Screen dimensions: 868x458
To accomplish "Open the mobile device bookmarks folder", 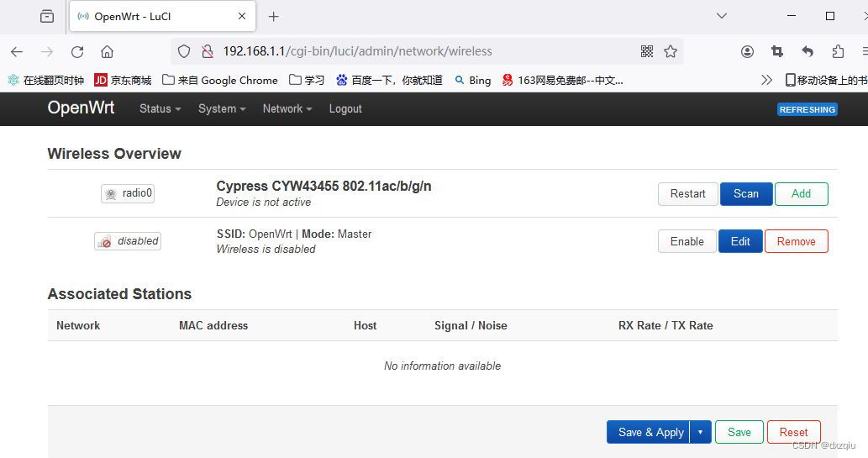I will click(826, 81).
